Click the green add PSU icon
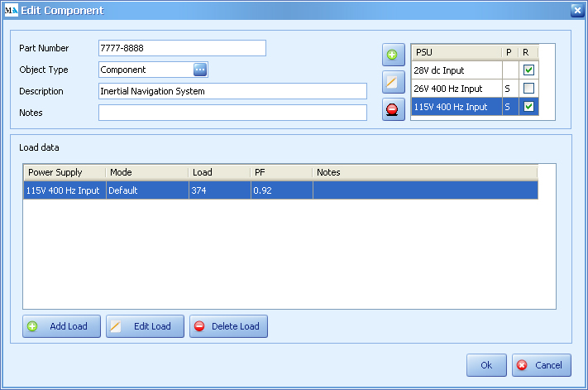This screenshot has height=390, width=588. click(x=393, y=55)
